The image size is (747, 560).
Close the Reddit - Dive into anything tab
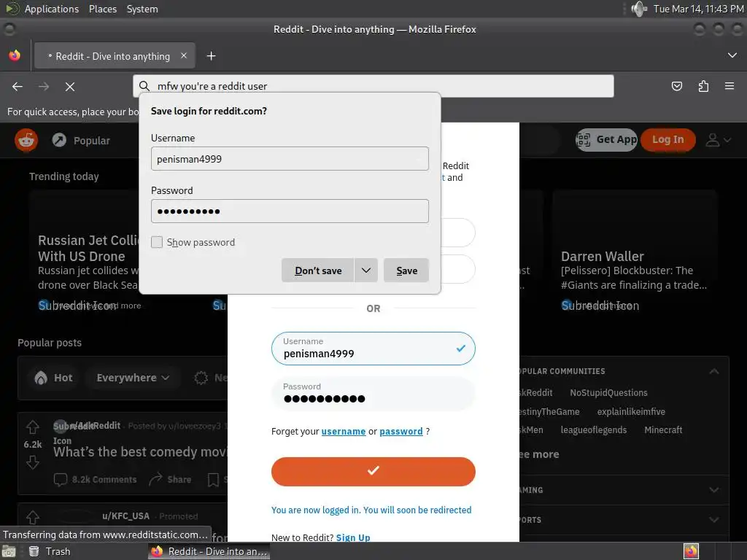coord(184,55)
